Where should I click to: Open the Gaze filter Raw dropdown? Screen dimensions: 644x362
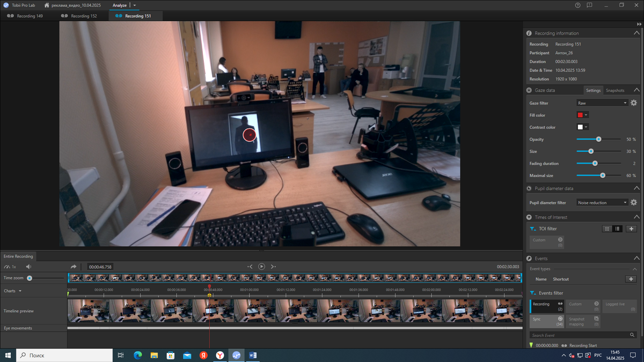point(602,103)
